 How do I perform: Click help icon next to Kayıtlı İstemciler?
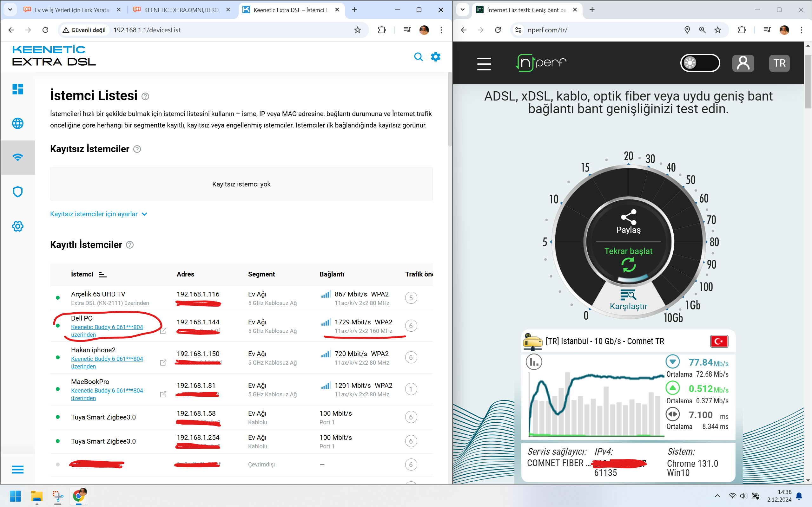[130, 245]
